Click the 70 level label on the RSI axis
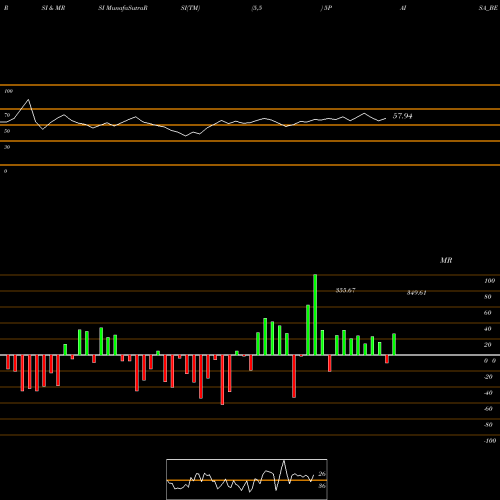500x500 pixels. (x=7, y=115)
